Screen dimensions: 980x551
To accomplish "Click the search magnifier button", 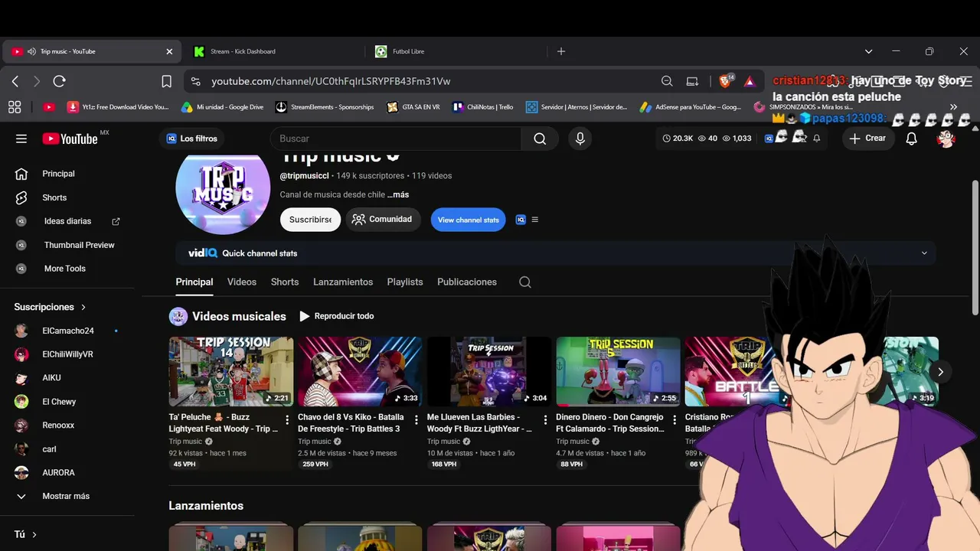I will tap(540, 139).
